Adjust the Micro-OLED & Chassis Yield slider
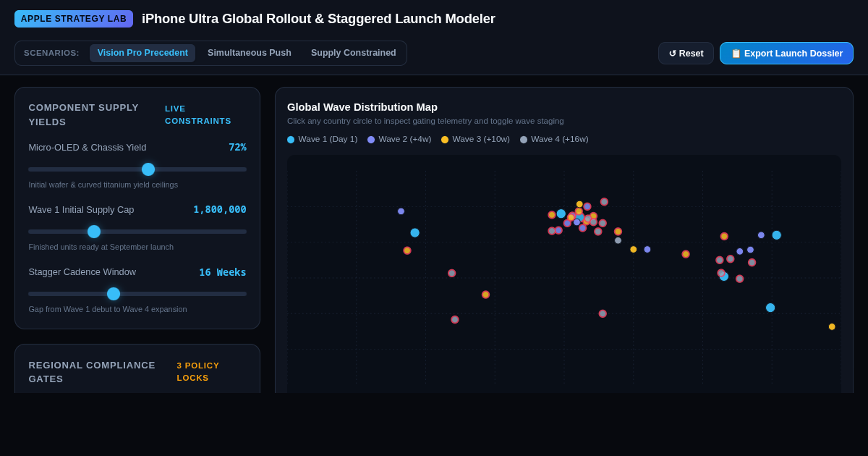This screenshot has height=456, width=868. [137, 169]
